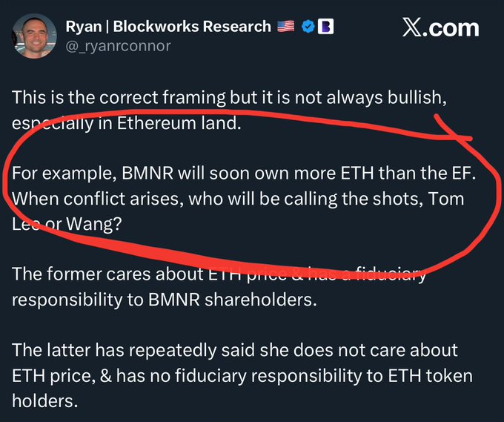
Task: Click the blue verified checkmark badge
Action: click(308, 27)
